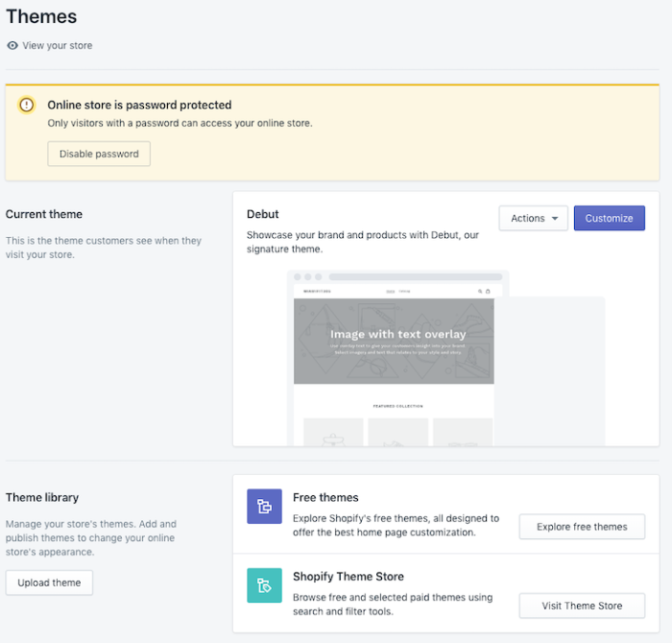Screen dimensions: 672x643
Task: Click the yellow warning icon in the password banner
Action: click(27, 106)
